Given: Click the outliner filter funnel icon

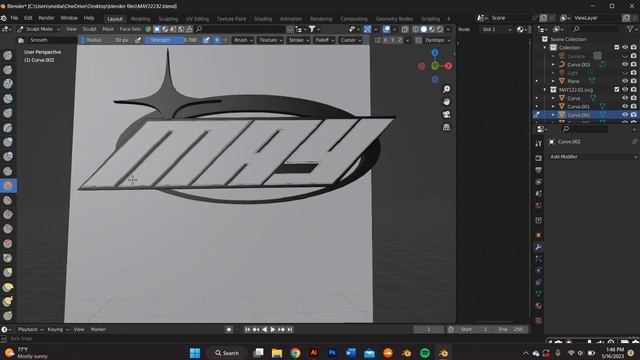Looking at the screenshot, I should pos(630,29).
